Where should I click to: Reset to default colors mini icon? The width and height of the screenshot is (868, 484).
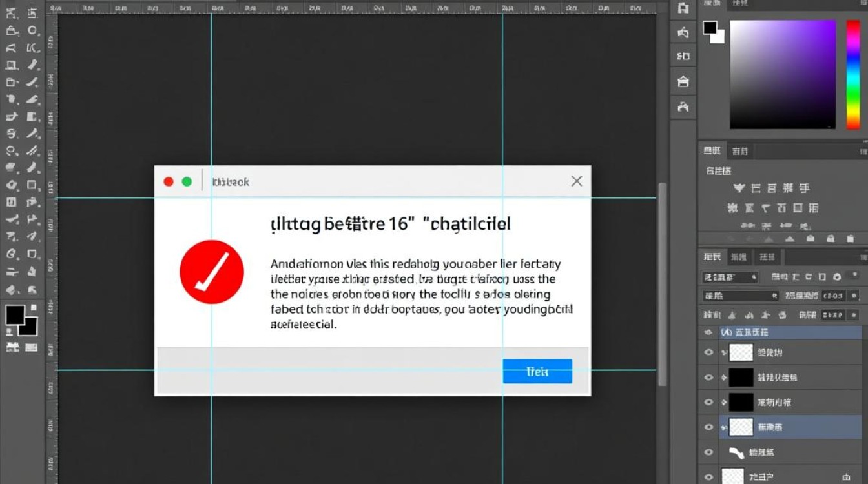tap(9, 332)
